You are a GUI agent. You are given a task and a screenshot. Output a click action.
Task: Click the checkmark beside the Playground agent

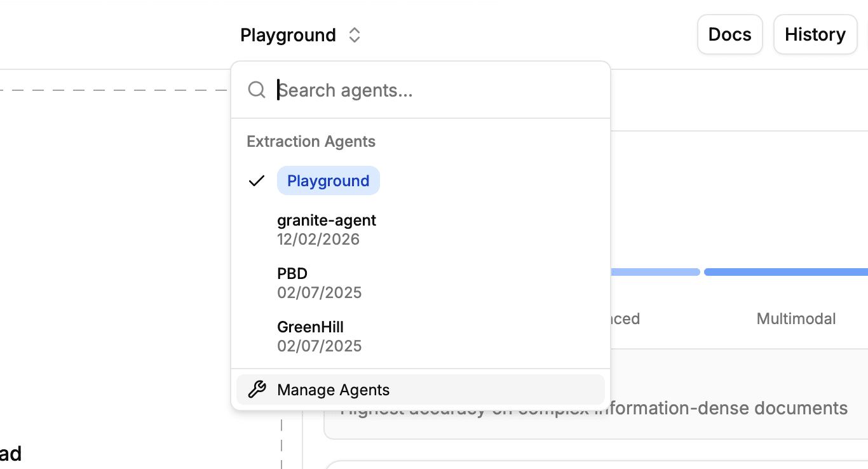(256, 180)
